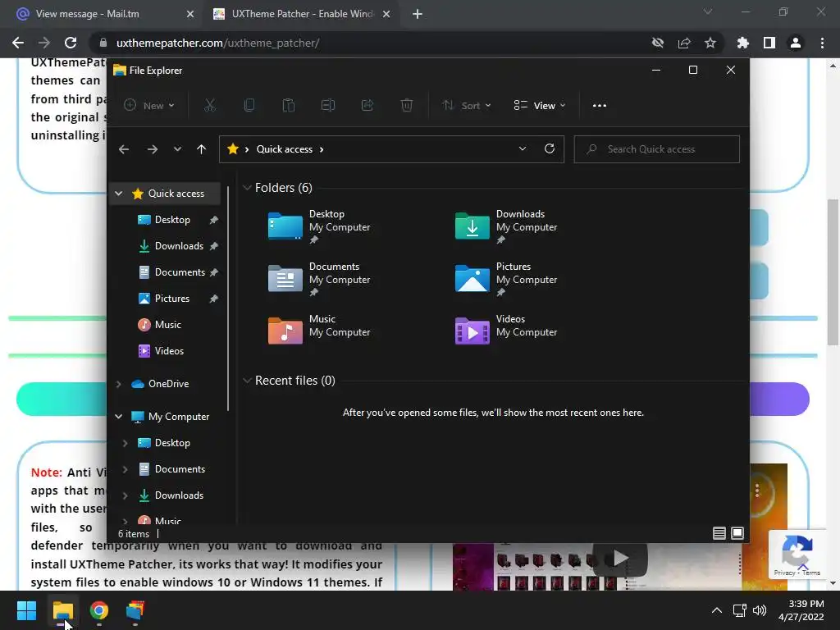The width and height of the screenshot is (840, 630).
Task: Toggle Chrome side panel icon
Action: [769, 43]
